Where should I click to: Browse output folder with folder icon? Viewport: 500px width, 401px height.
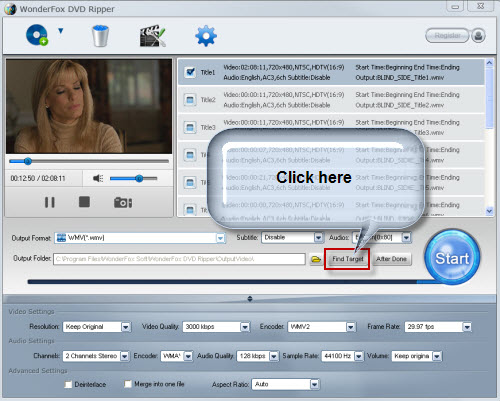(x=316, y=259)
